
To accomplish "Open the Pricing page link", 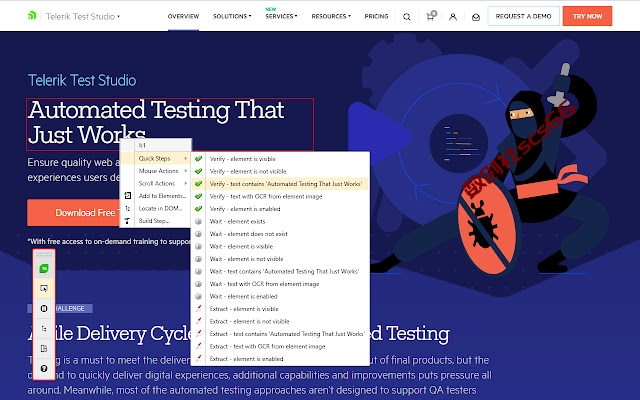I will tap(376, 16).
